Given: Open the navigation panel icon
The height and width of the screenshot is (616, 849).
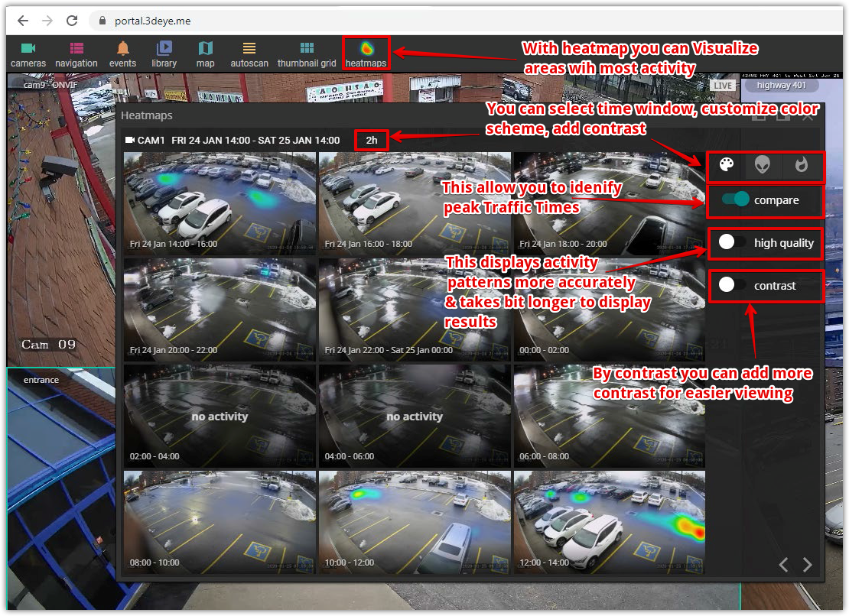Looking at the screenshot, I should (76, 53).
